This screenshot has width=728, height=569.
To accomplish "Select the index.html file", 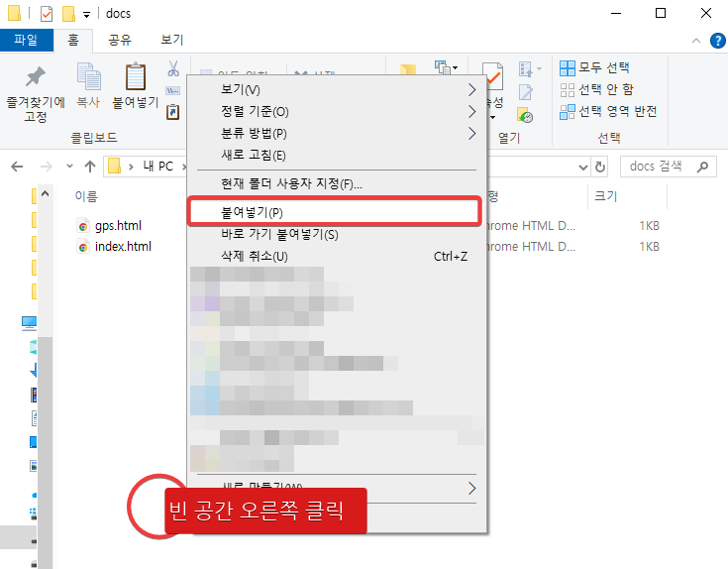I will [122, 246].
